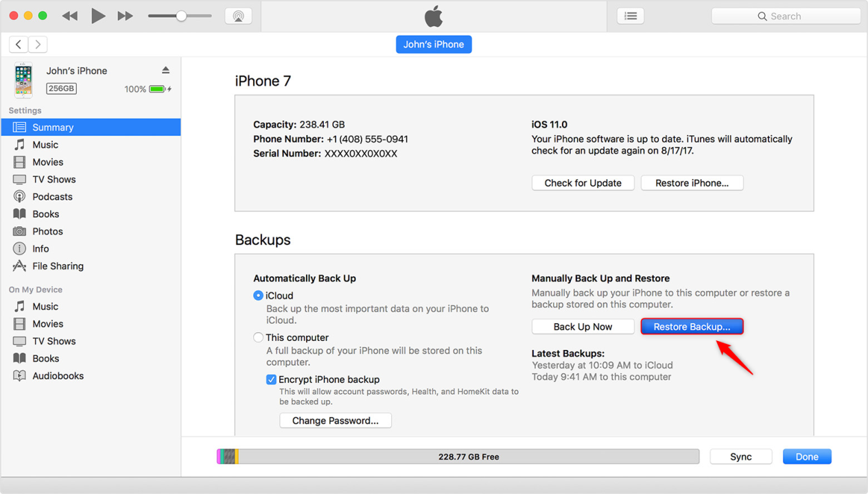Select the iCloud backup radio button
The height and width of the screenshot is (494, 868).
coord(258,296)
